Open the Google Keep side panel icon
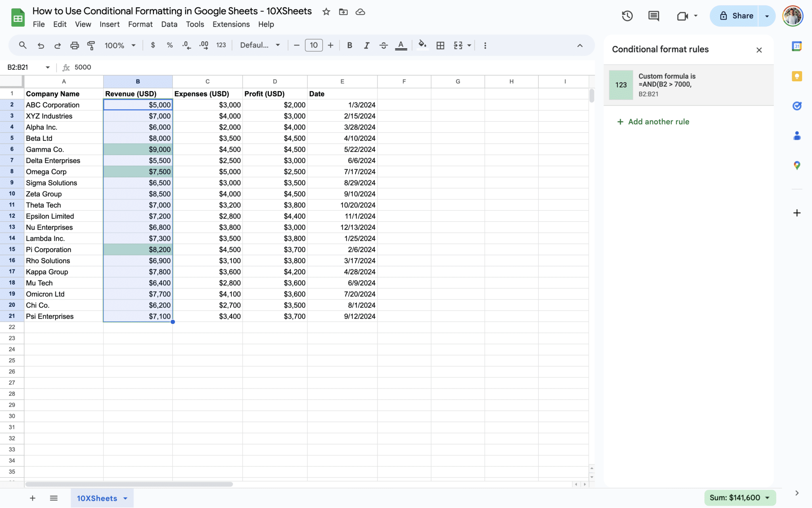Viewport: 812px width, 508px height. coord(797,76)
